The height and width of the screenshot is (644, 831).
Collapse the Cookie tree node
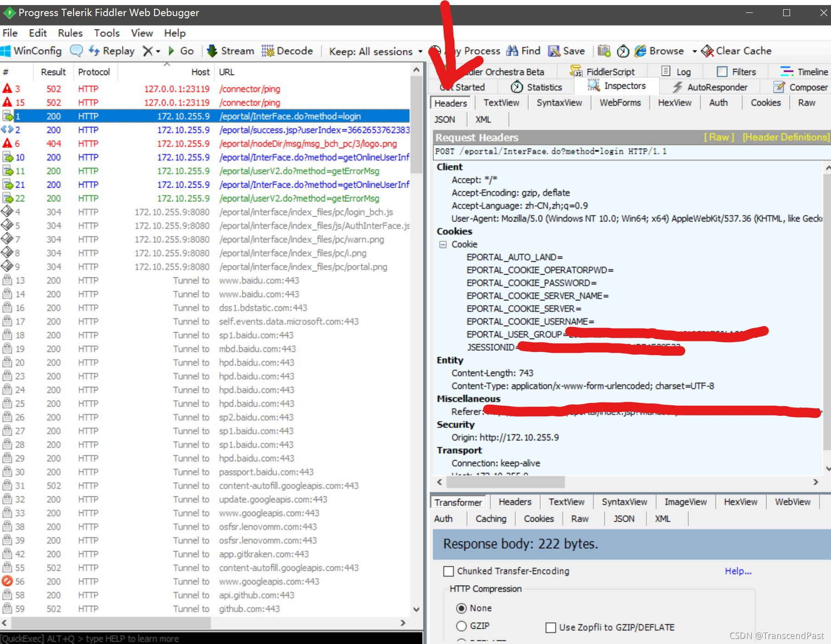coord(442,244)
